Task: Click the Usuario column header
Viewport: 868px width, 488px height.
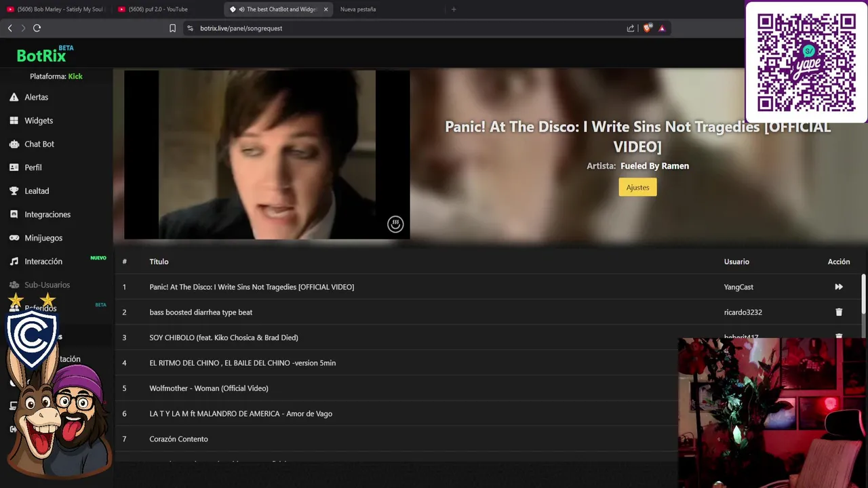Action: (x=736, y=262)
